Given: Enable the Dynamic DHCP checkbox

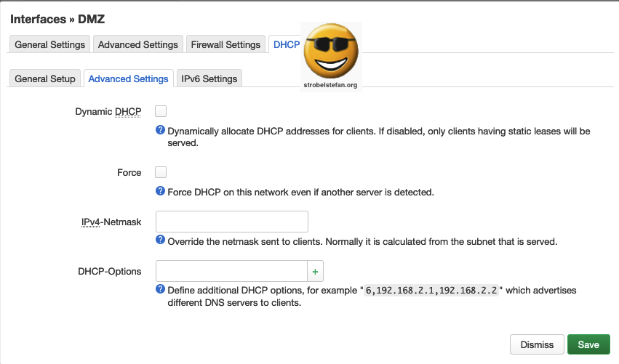Looking at the screenshot, I should point(161,111).
